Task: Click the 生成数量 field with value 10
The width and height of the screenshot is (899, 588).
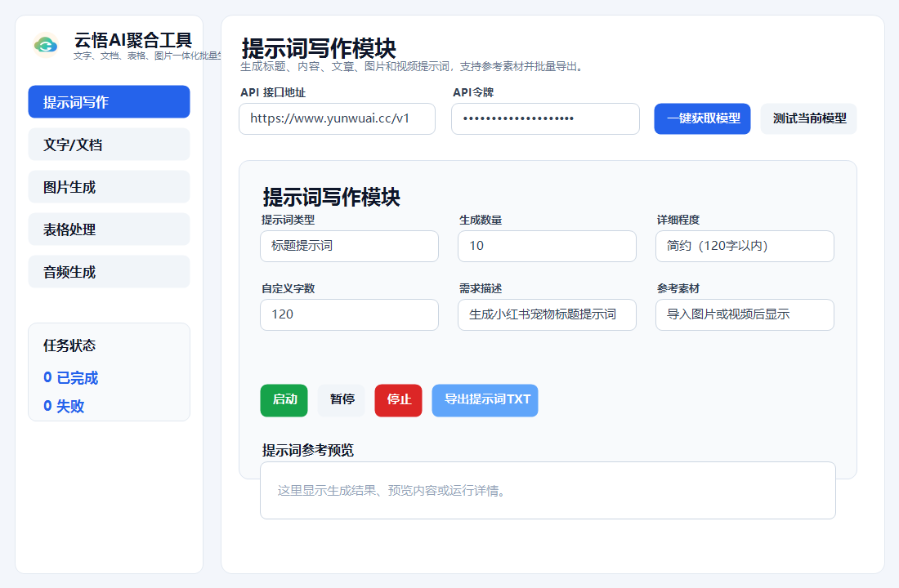Action: point(547,246)
